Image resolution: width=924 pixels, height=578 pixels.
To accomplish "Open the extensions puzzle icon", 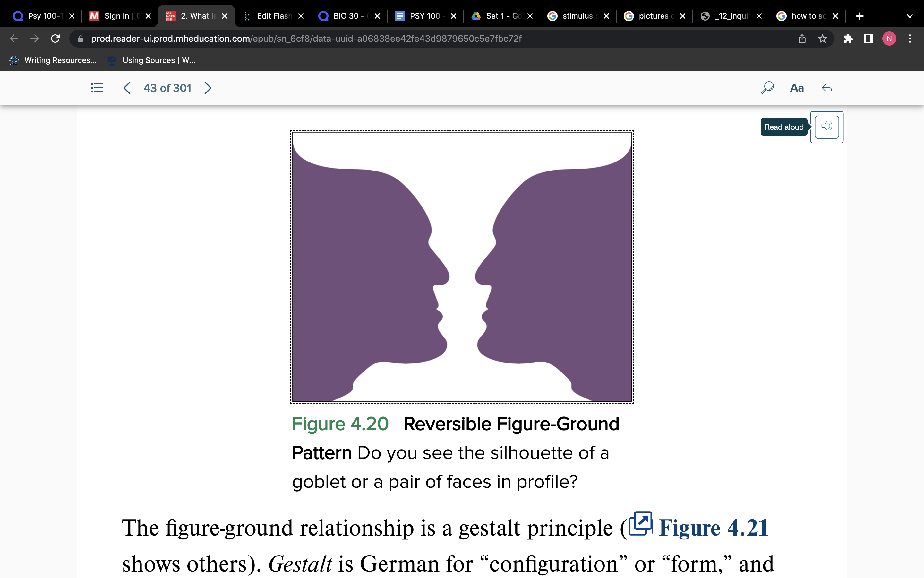I will click(848, 39).
